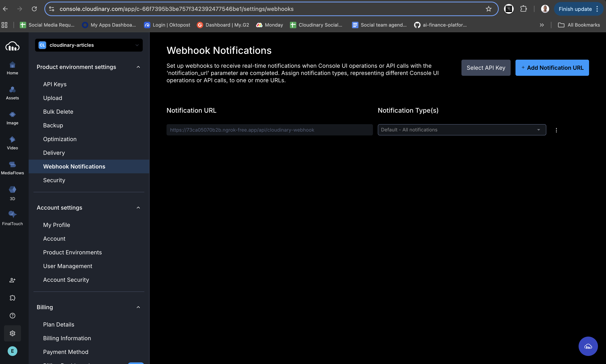This screenshot has width=606, height=364.
Task: Open the Video section from the sidebar
Action: click(12, 142)
